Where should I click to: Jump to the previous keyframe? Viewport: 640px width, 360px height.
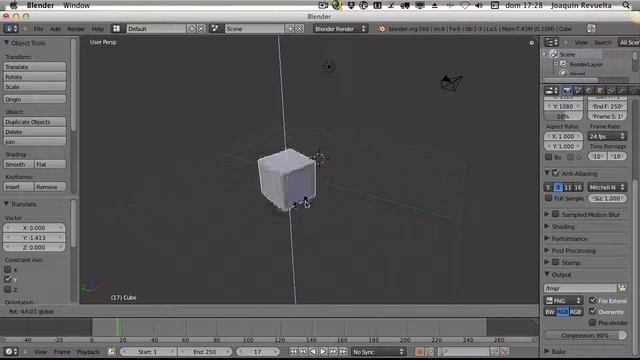click(303, 351)
